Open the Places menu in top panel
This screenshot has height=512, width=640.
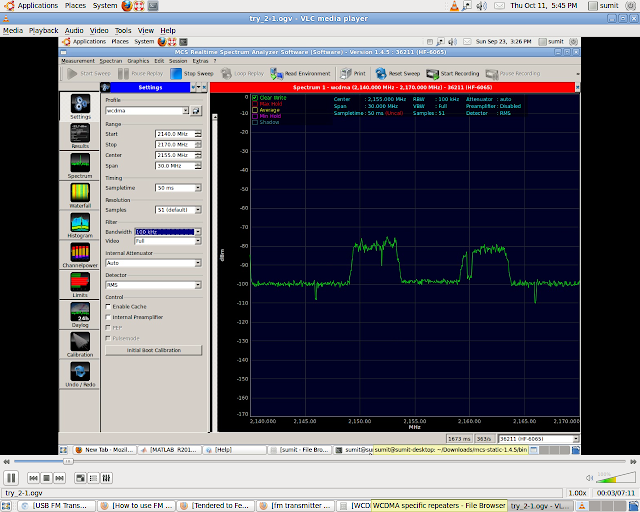click(x=76, y=6)
